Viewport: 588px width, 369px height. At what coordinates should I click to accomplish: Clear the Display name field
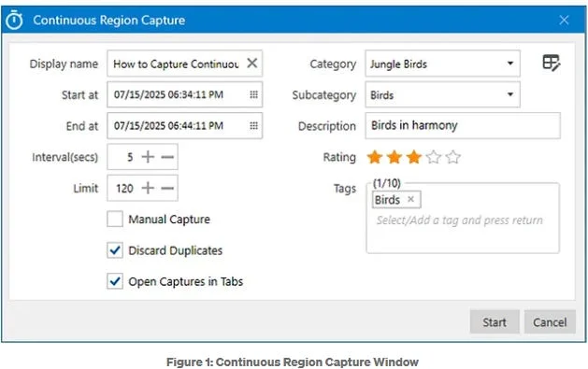point(252,63)
